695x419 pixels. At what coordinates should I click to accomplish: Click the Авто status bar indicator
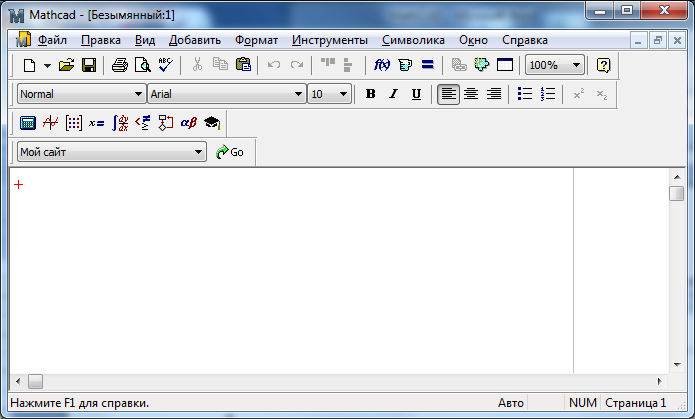click(x=511, y=403)
